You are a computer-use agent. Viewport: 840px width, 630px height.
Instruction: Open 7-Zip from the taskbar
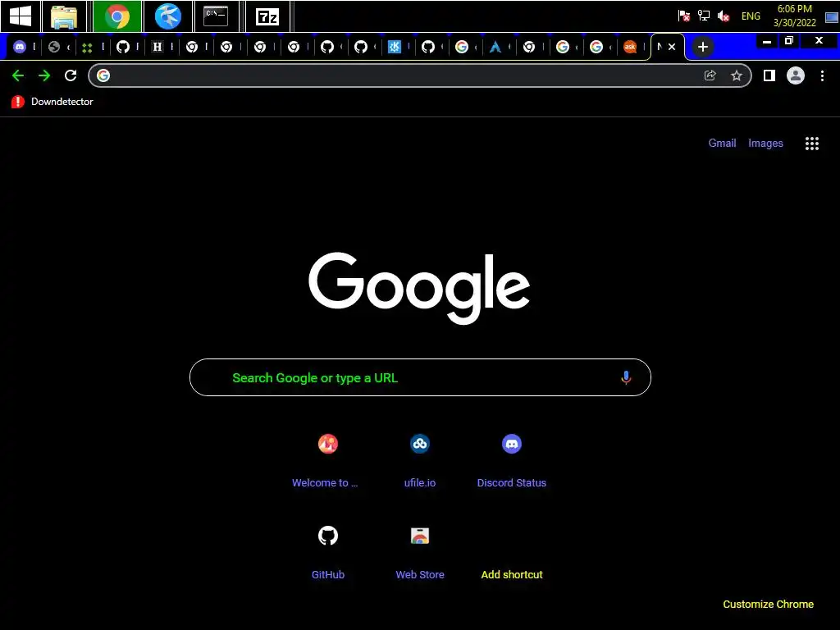click(267, 16)
